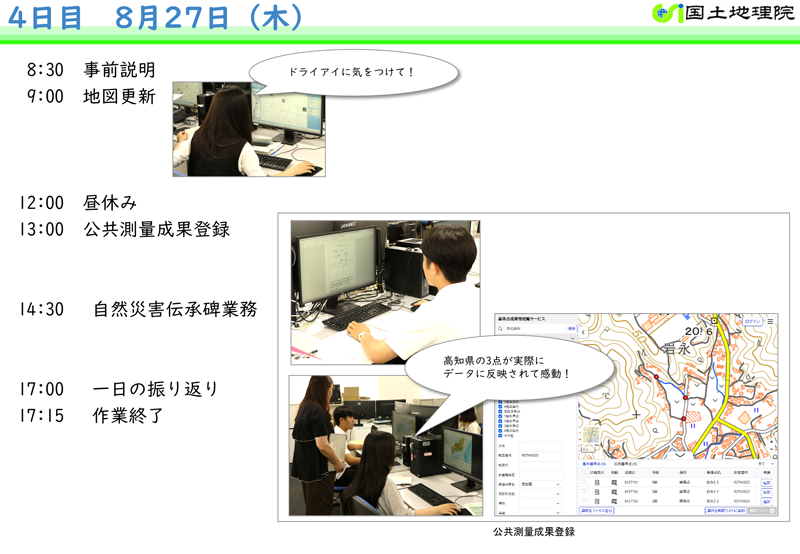The width and height of the screenshot is (800, 554).
Task: Open the filter dropdown at the table's right
Action: tap(766, 464)
